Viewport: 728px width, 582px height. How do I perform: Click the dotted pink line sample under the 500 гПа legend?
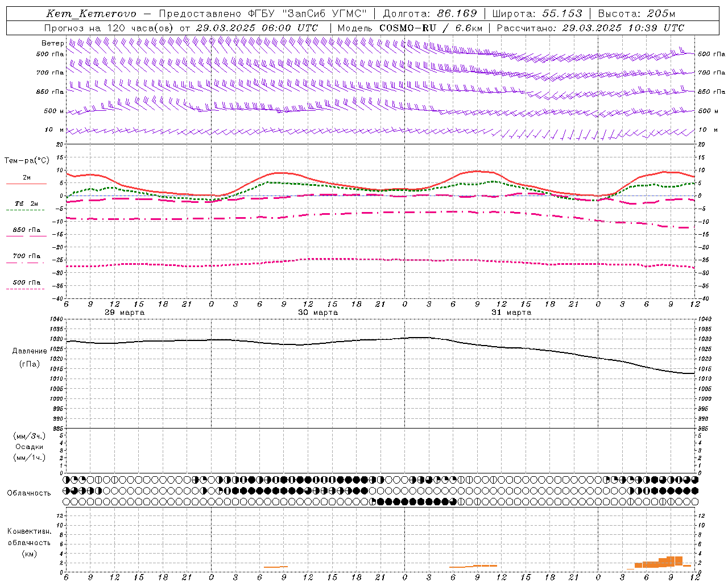[26, 289]
